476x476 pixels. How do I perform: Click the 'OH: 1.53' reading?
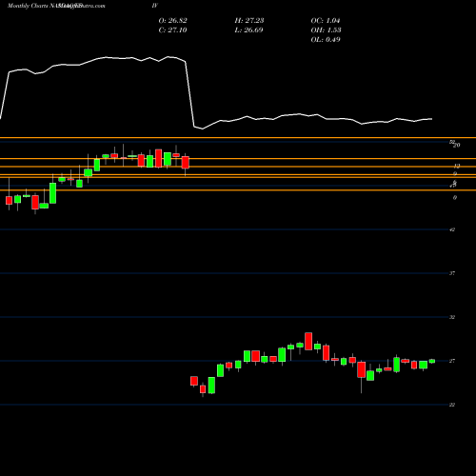[x=326, y=30]
